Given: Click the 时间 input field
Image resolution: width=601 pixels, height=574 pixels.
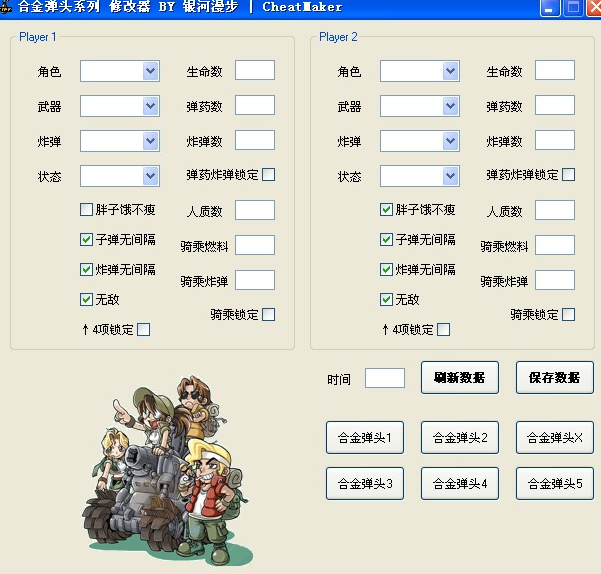Looking at the screenshot, I should (x=384, y=378).
